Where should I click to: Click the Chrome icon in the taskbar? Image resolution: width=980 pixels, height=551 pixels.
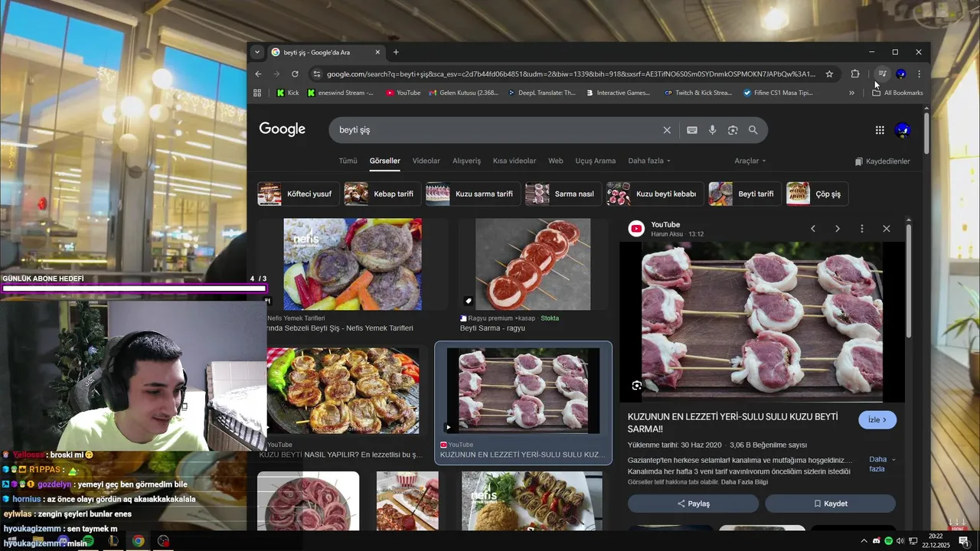point(138,541)
